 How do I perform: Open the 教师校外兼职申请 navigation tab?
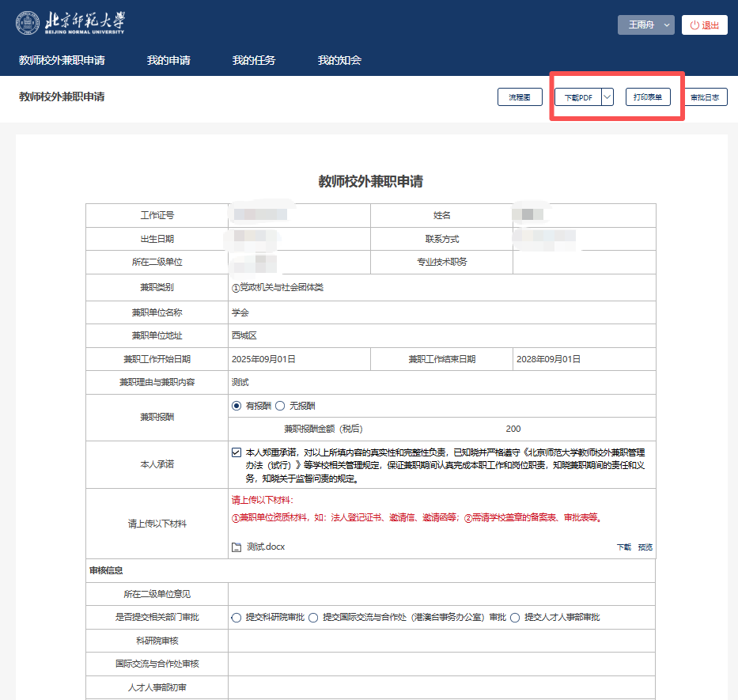[62, 60]
